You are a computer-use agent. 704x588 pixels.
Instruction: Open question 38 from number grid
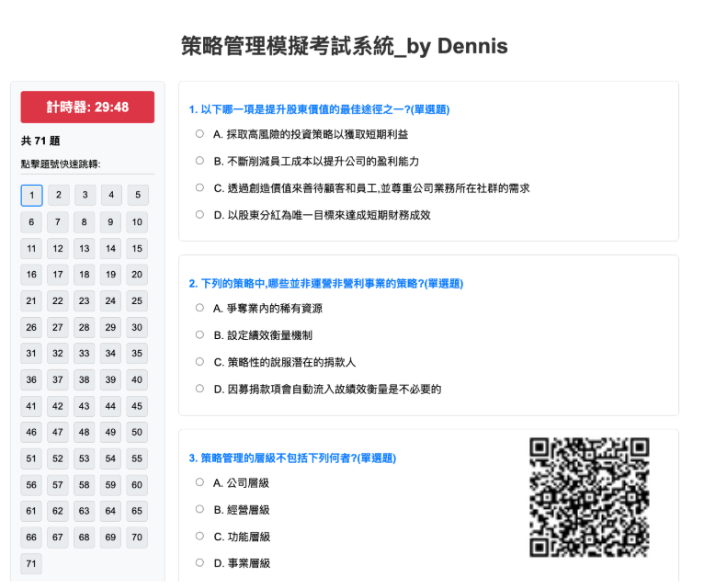tap(85, 379)
